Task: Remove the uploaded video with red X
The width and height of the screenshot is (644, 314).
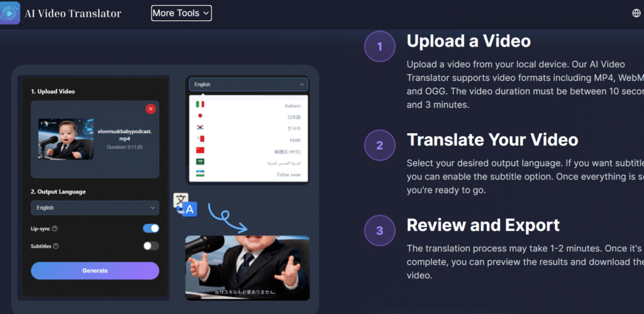Action: (150, 109)
